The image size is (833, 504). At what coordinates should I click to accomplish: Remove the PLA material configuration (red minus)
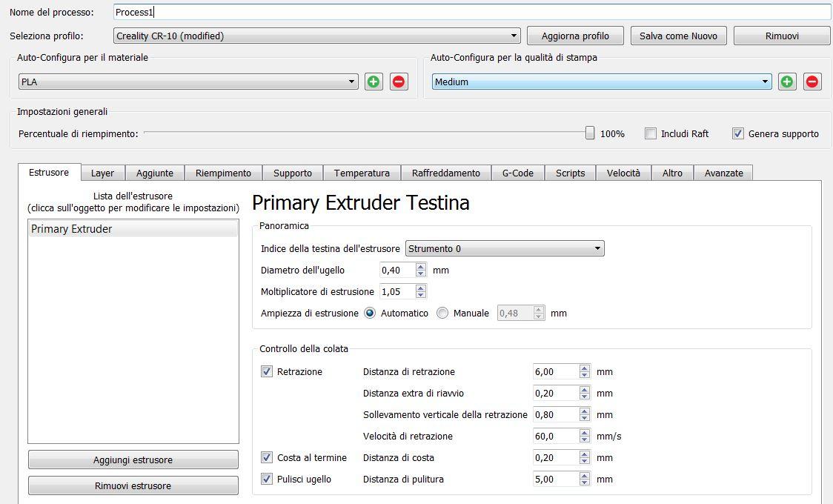click(x=399, y=82)
